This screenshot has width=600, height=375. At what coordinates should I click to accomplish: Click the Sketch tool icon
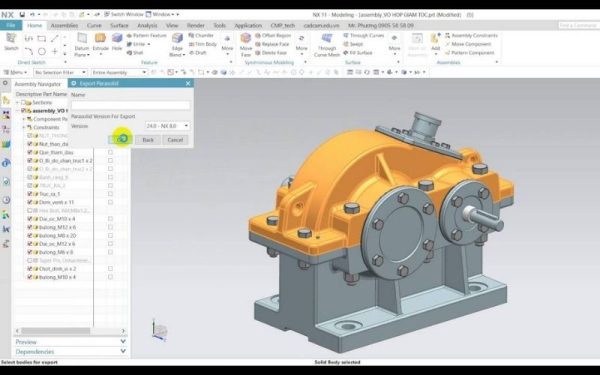pyautogui.click(x=11, y=39)
